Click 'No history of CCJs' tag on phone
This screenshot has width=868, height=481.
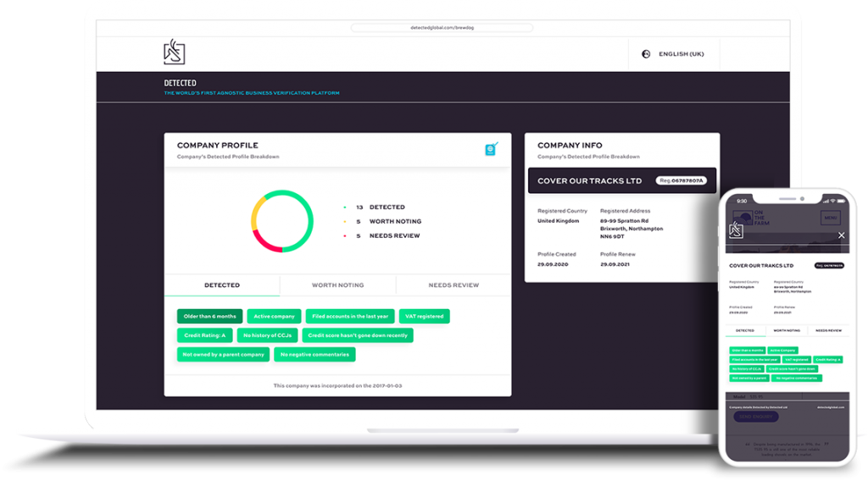click(x=747, y=368)
